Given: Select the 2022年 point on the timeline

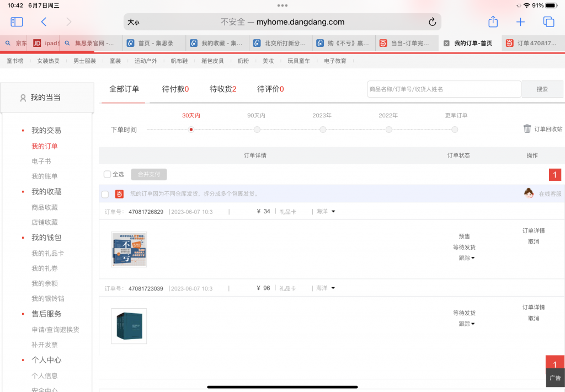Looking at the screenshot, I should (388, 130).
